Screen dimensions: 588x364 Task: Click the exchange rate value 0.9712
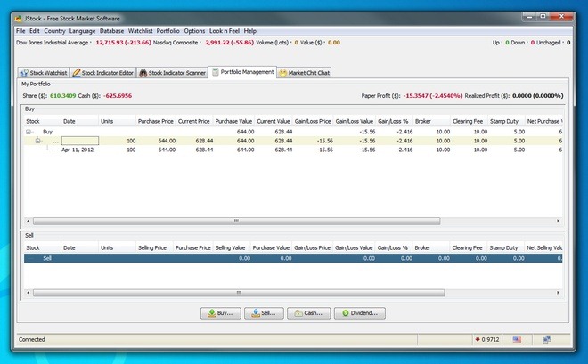coord(491,339)
